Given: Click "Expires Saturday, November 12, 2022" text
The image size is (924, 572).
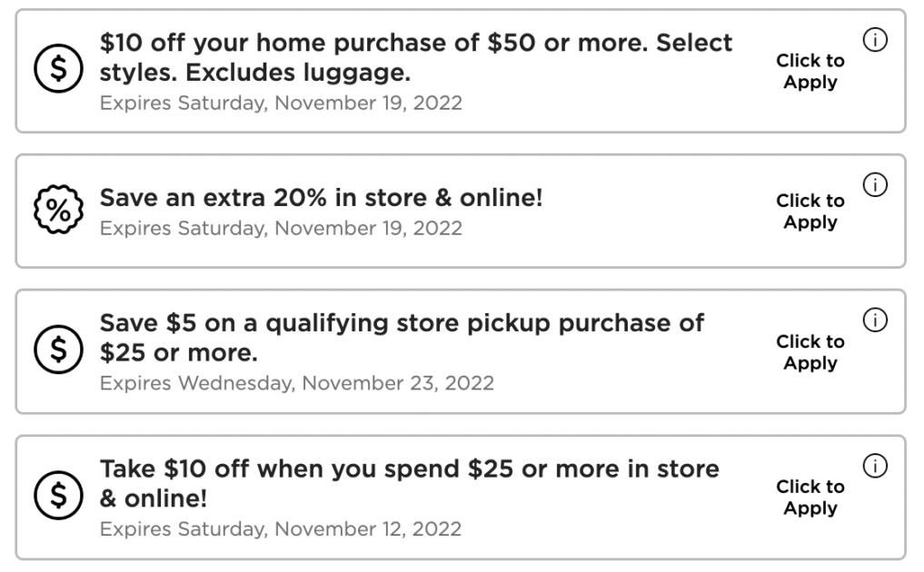Looking at the screenshot, I should point(280,528).
